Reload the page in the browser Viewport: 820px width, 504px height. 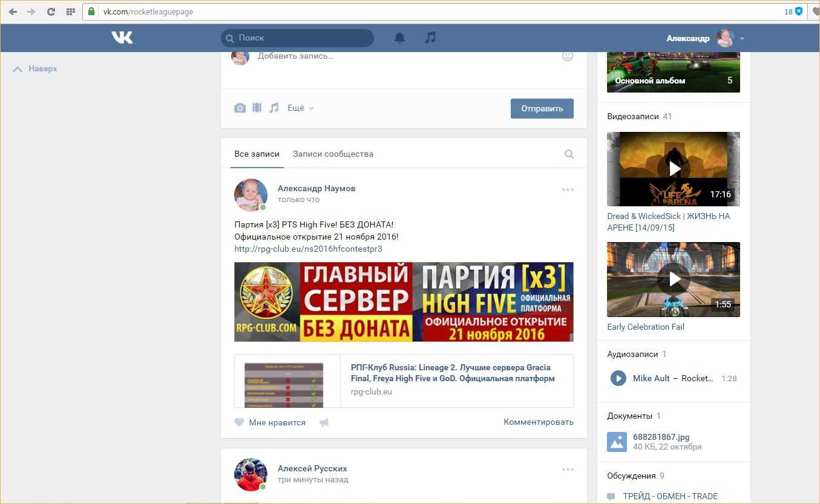click(x=51, y=11)
